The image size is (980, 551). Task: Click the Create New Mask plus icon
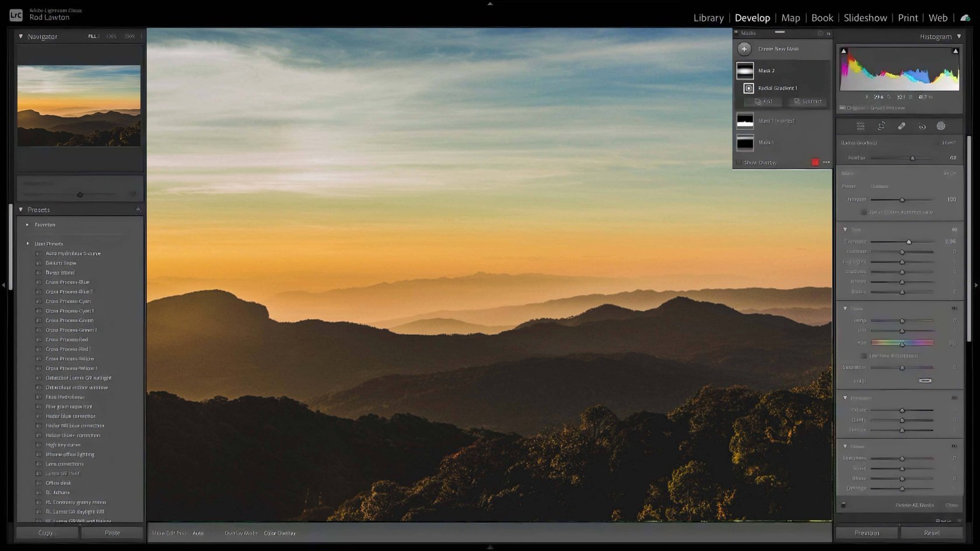[x=744, y=49]
